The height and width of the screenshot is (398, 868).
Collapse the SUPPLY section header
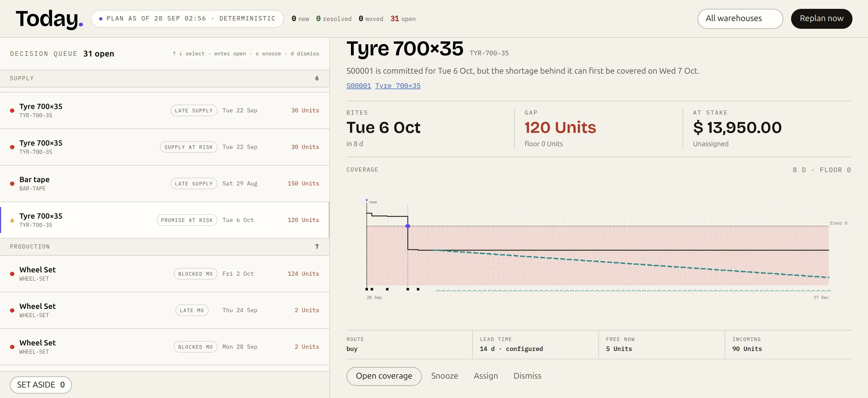click(164, 78)
